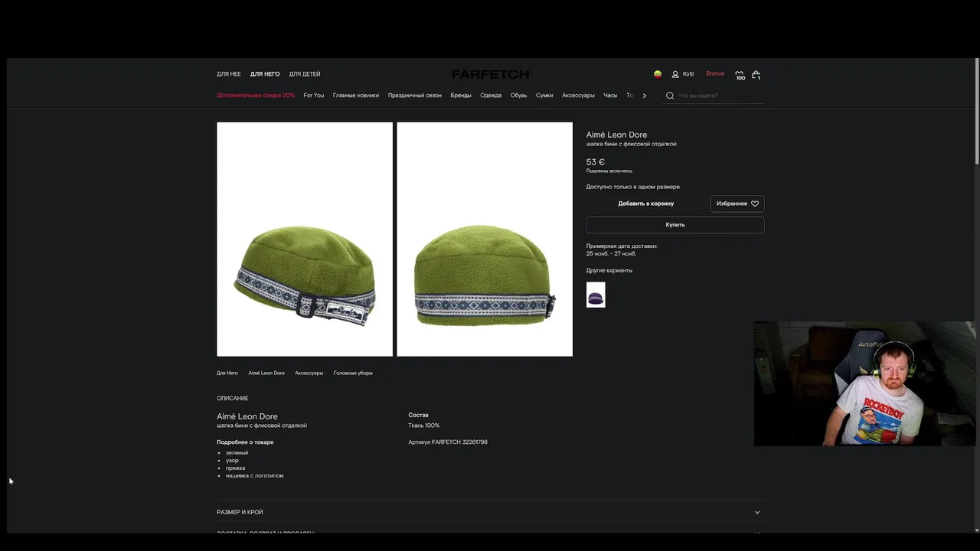Open the Сумки menu
Image resolution: width=980 pixels, height=551 pixels.
point(544,96)
